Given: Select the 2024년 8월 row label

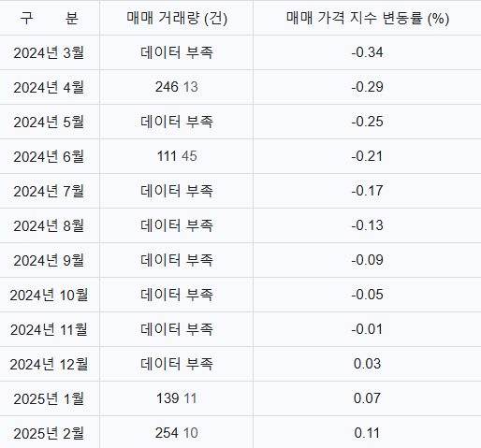Looking at the screenshot, I should tap(49, 225).
